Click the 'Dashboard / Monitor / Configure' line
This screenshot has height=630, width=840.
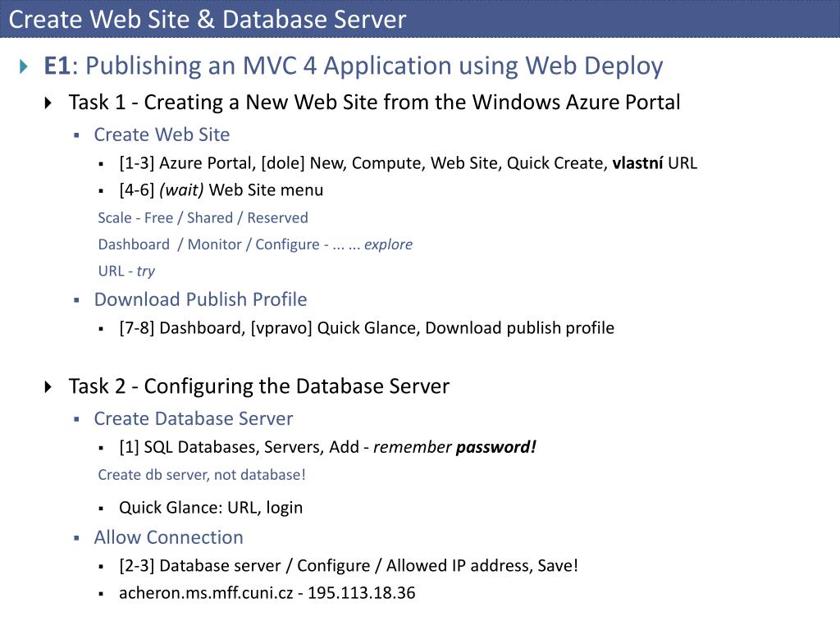[255, 244]
